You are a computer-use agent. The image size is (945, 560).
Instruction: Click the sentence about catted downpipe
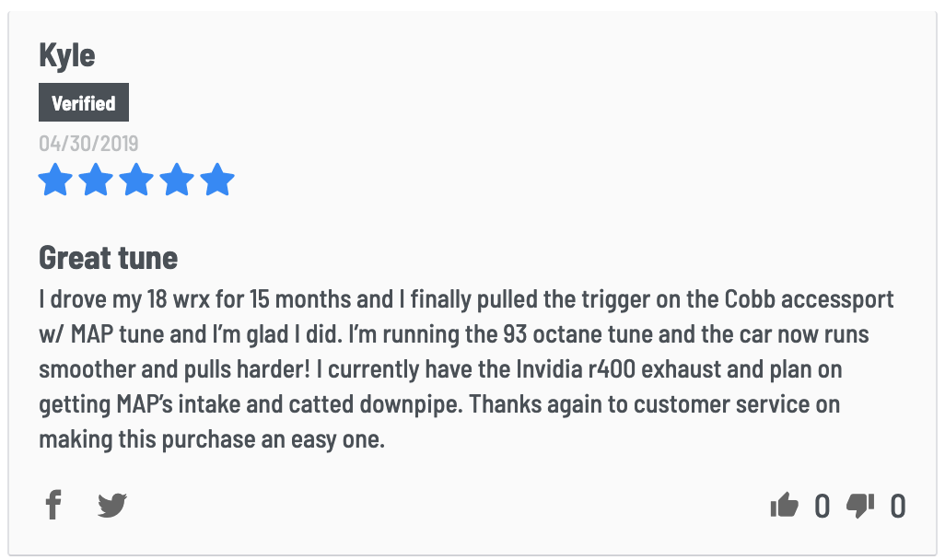(251, 404)
